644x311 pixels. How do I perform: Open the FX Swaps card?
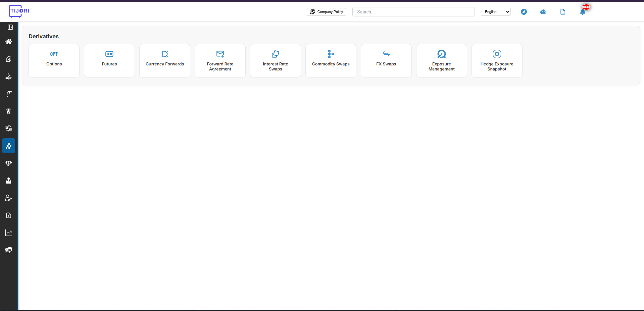point(386,61)
